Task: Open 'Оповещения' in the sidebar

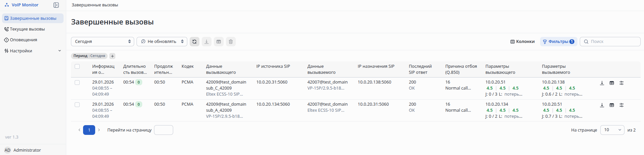Action: coord(24,40)
